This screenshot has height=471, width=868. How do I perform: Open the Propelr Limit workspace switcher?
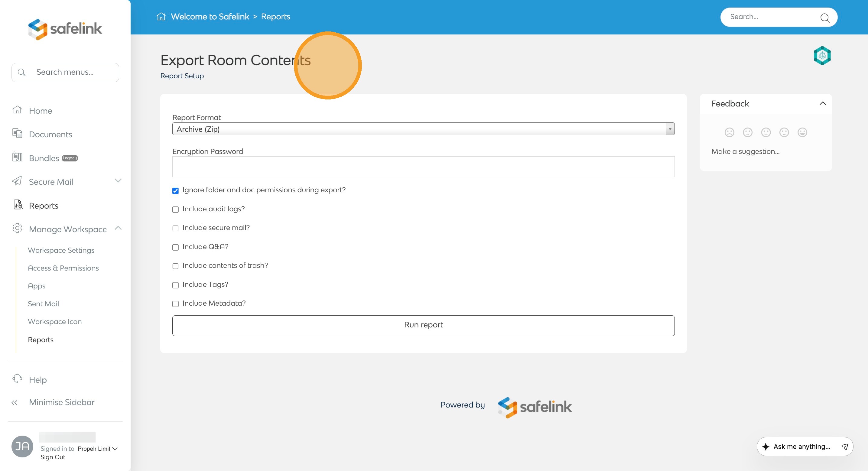[97, 449]
